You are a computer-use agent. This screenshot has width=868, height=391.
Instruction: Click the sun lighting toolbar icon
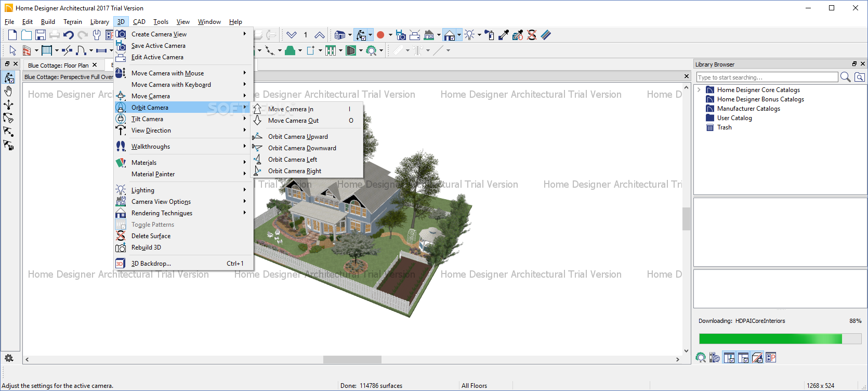tap(469, 35)
